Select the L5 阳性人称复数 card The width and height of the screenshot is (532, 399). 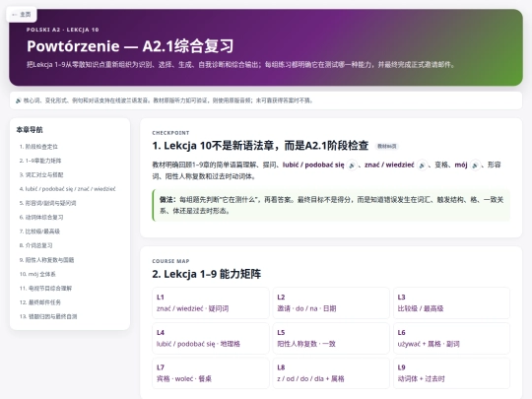click(x=331, y=338)
